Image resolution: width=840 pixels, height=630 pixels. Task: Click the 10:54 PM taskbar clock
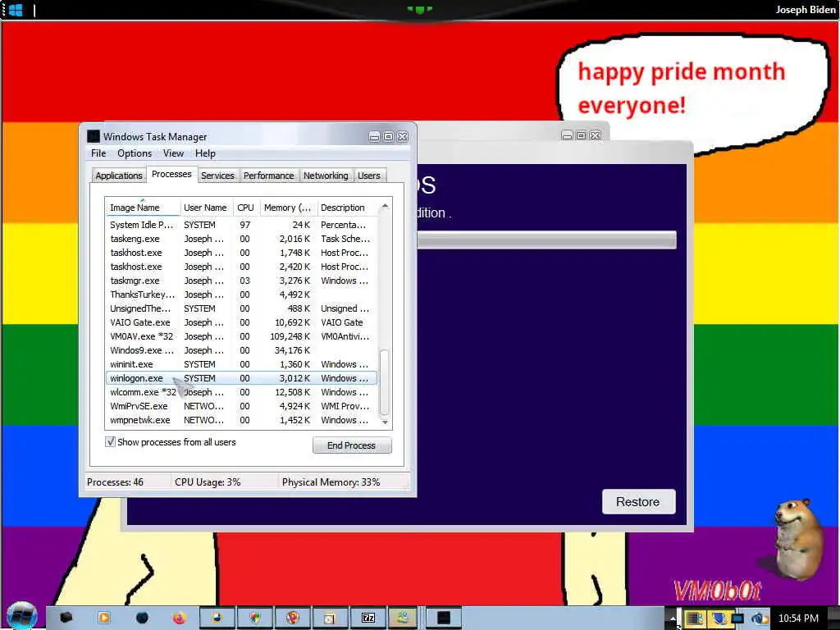pos(797,619)
